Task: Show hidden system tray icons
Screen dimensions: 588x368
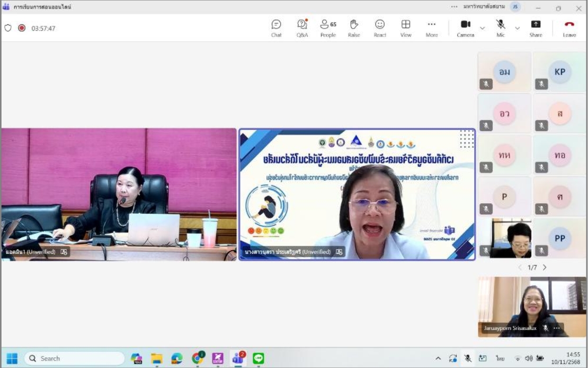Action: pos(438,358)
